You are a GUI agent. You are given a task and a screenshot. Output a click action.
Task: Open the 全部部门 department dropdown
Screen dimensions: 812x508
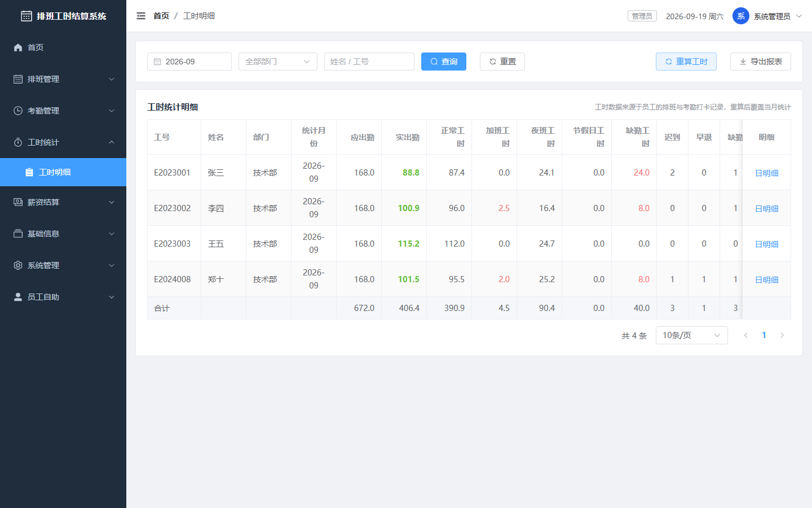[x=278, y=62]
